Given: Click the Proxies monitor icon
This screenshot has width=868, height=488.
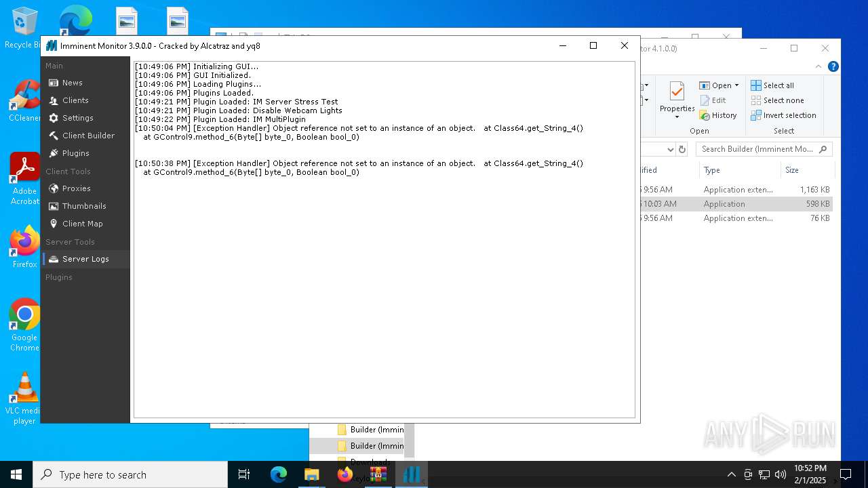Looking at the screenshot, I should [54, 188].
